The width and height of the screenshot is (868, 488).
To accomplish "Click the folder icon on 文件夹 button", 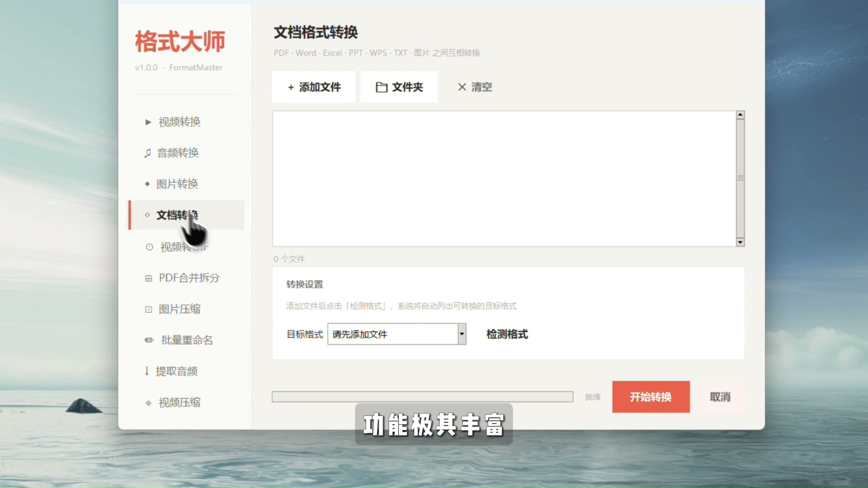I will (381, 87).
